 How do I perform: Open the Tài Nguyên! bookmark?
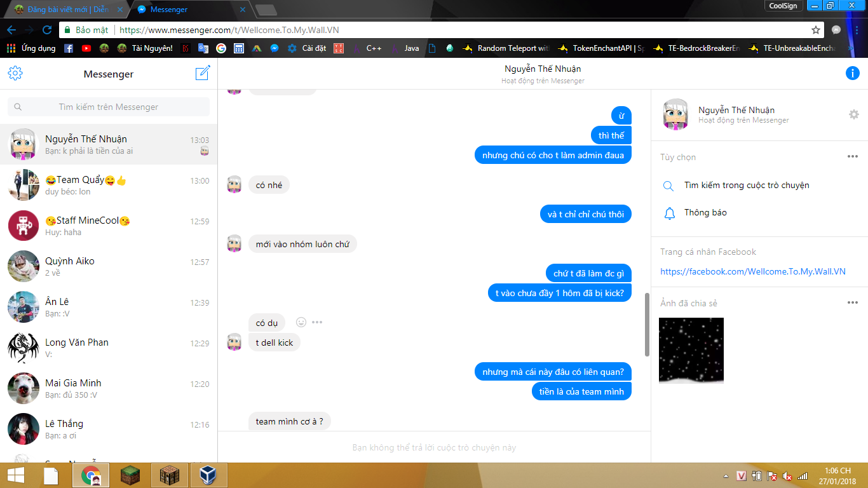pyautogui.click(x=145, y=48)
